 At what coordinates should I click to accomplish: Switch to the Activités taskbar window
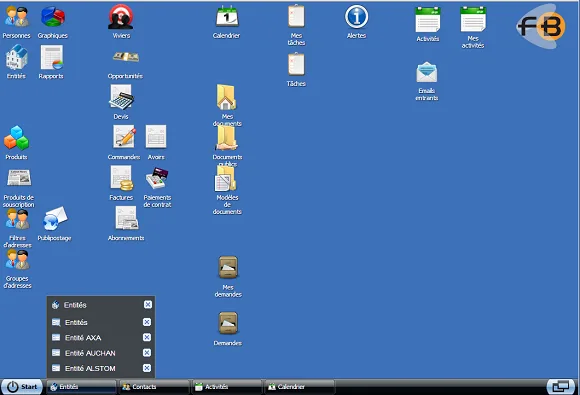(x=226, y=387)
